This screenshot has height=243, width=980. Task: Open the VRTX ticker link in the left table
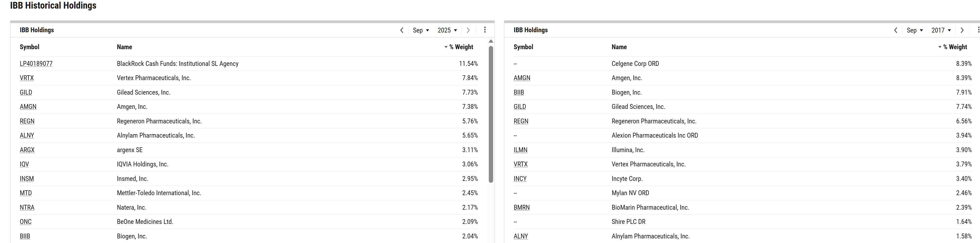click(27, 78)
